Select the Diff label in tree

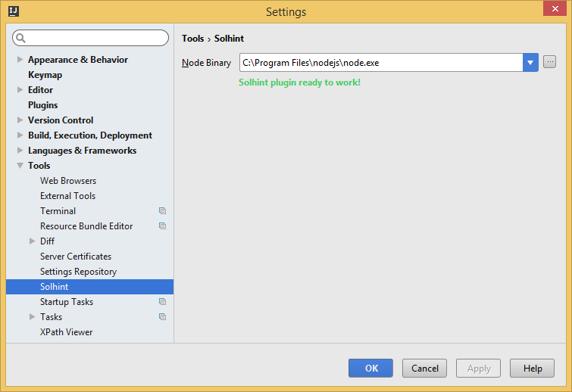(x=48, y=241)
